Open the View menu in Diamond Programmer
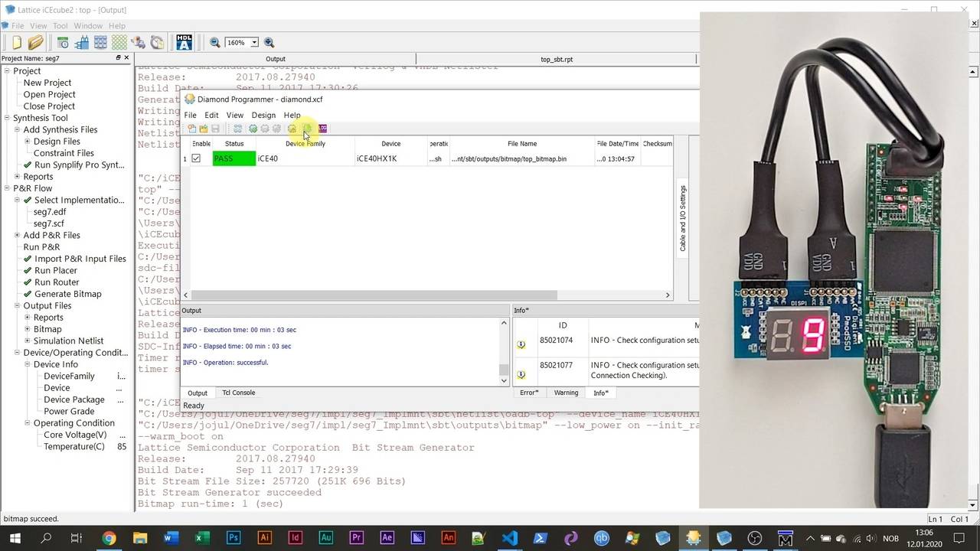980x551 pixels. pyautogui.click(x=235, y=115)
